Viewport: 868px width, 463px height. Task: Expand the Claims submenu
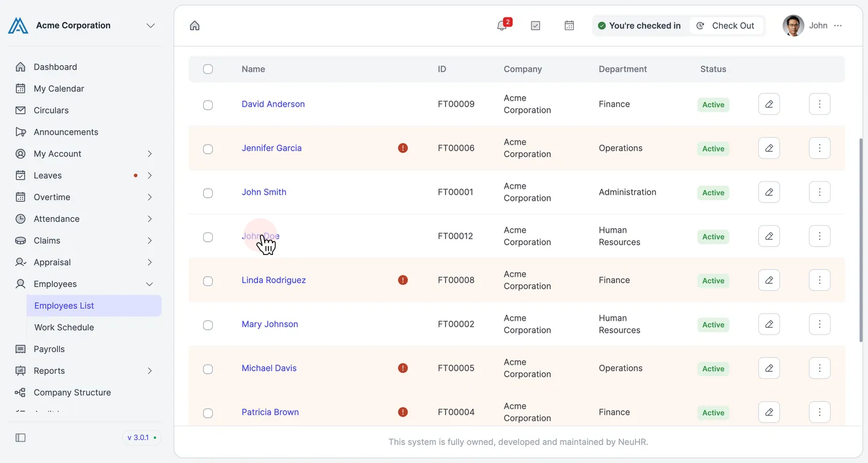pyautogui.click(x=149, y=241)
